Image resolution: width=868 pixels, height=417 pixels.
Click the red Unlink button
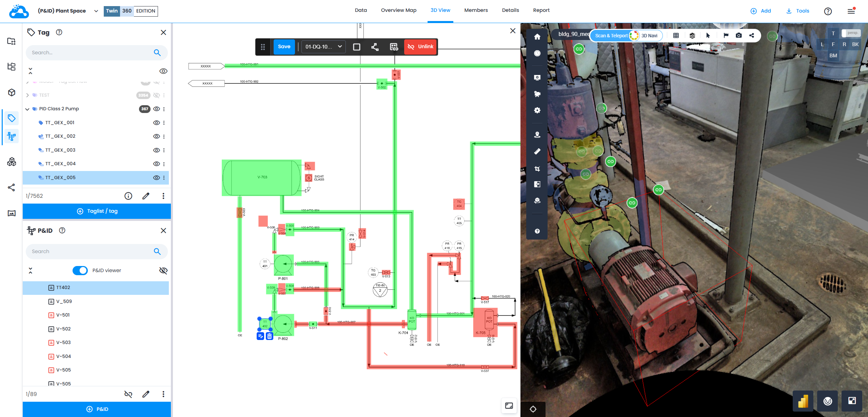coord(420,46)
